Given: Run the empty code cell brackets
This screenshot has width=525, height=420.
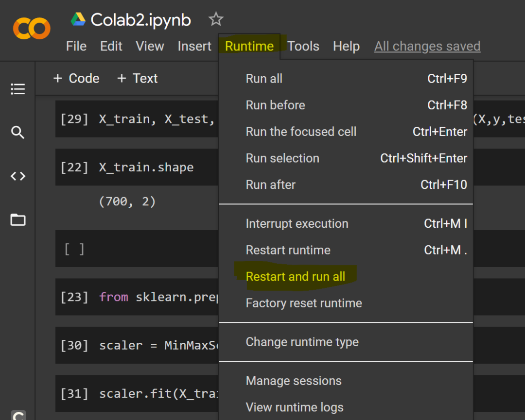Looking at the screenshot, I should pyautogui.click(x=74, y=250).
